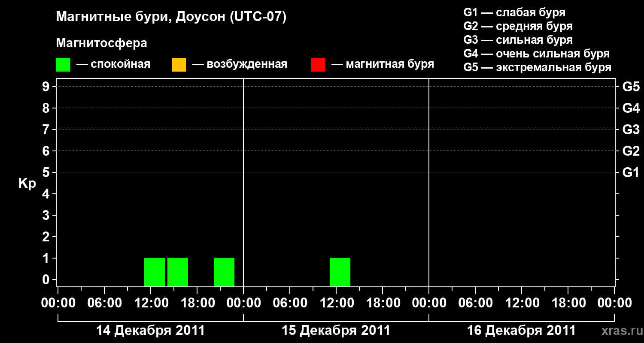This screenshot has height=343, width=644.
Task: Click the '18:00' tick under 15 December
Action: [383, 303]
